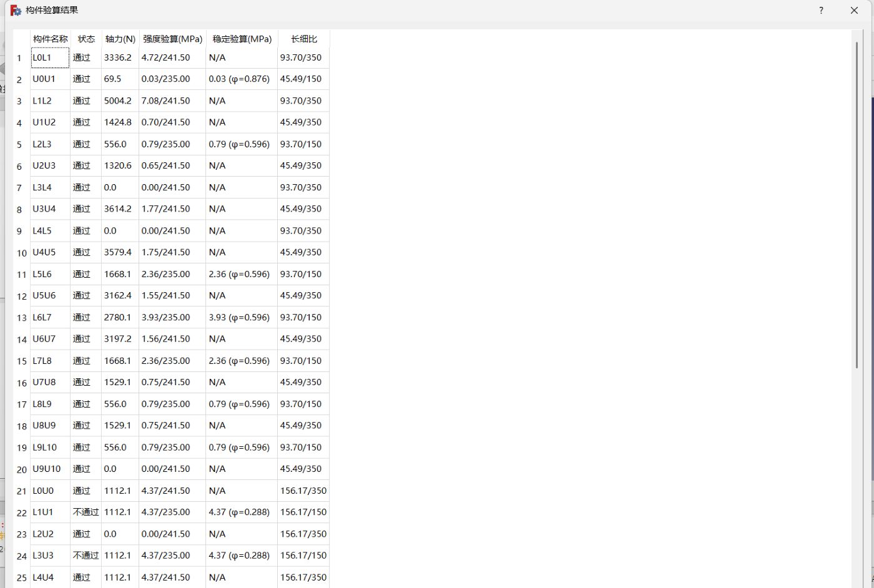Select the L5L6 member name cell

tap(51, 274)
